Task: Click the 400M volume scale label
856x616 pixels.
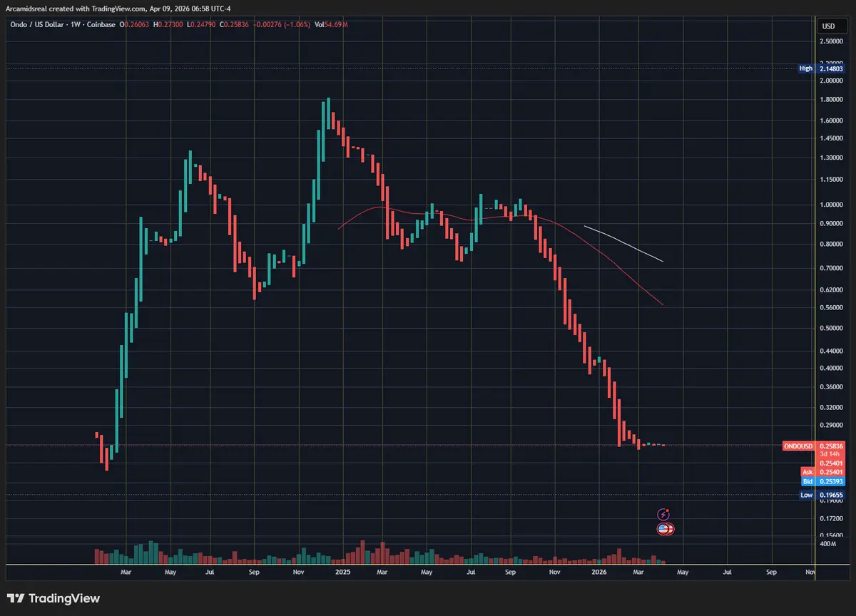Action: tap(827, 544)
